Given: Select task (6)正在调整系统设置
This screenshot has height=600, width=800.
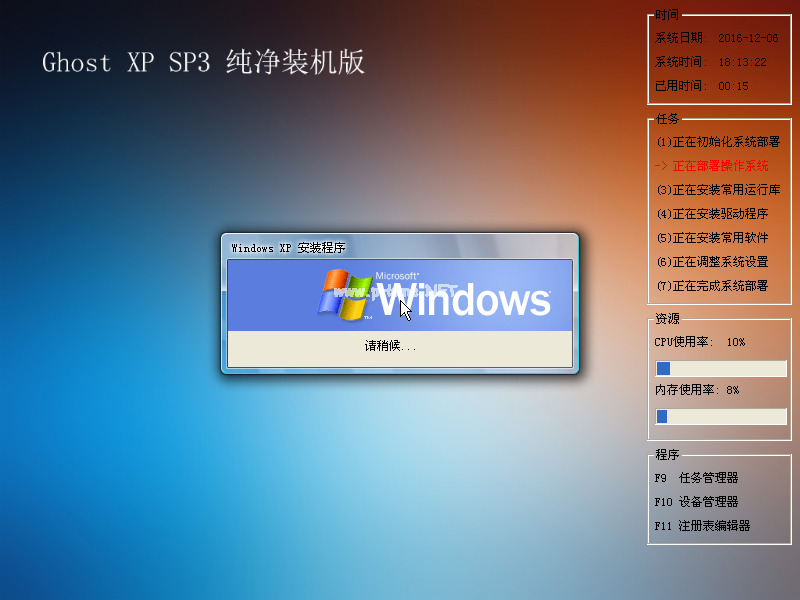Looking at the screenshot, I should coord(714,261).
